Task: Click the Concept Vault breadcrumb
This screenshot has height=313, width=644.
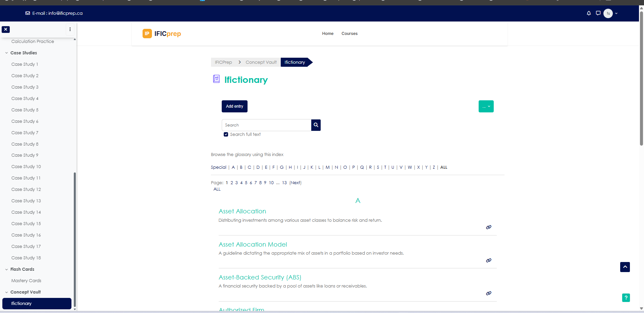Action: (x=261, y=62)
